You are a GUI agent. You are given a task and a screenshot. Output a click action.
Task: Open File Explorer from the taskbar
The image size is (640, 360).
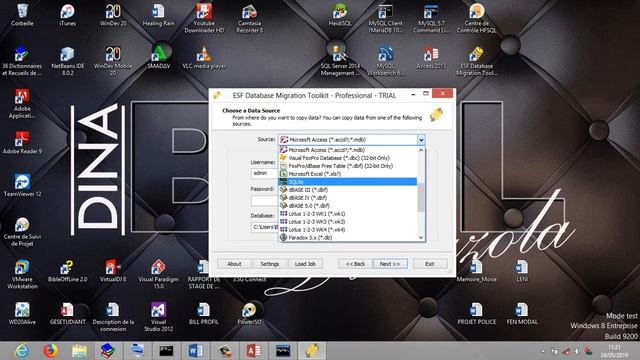click(80, 351)
